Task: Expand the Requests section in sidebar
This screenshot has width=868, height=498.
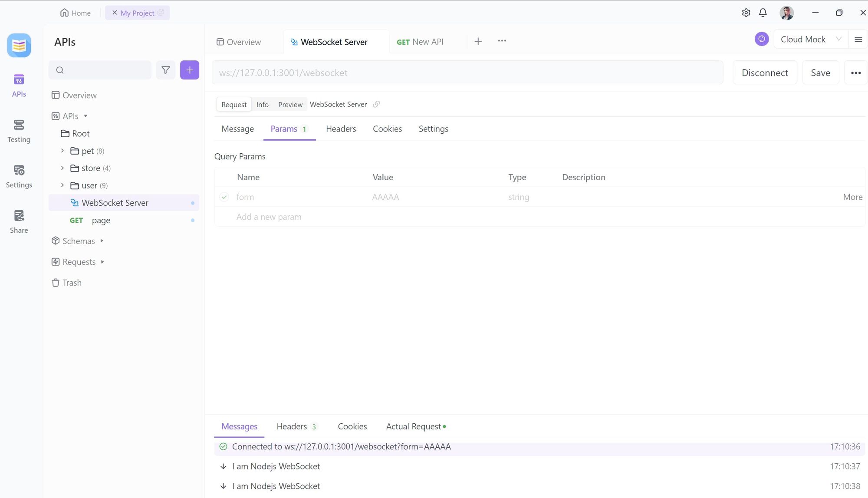Action: [102, 262]
